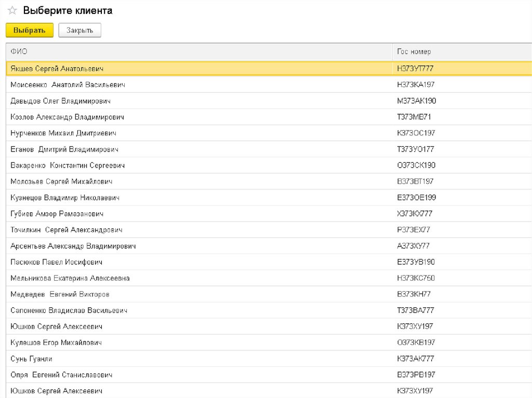The width and height of the screenshot is (532, 398).
Task: Choose client Давыдов Олег Владимирович
Action: point(60,101)
